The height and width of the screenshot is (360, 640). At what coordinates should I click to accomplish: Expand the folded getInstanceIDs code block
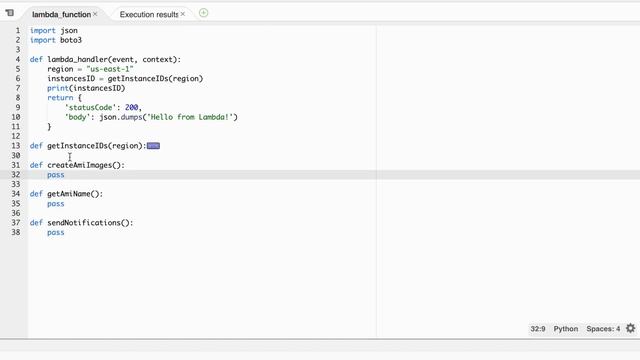pos(153,146)
